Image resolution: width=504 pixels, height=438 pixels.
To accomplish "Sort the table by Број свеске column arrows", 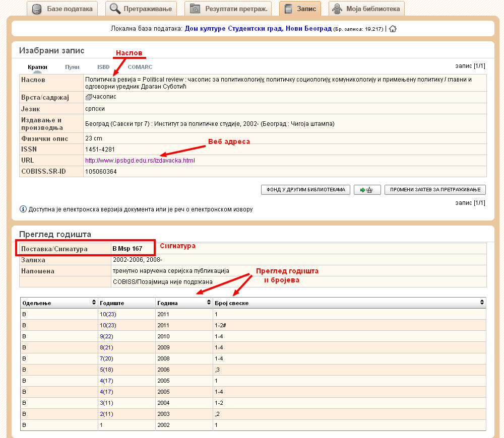I will click(482, 303).
